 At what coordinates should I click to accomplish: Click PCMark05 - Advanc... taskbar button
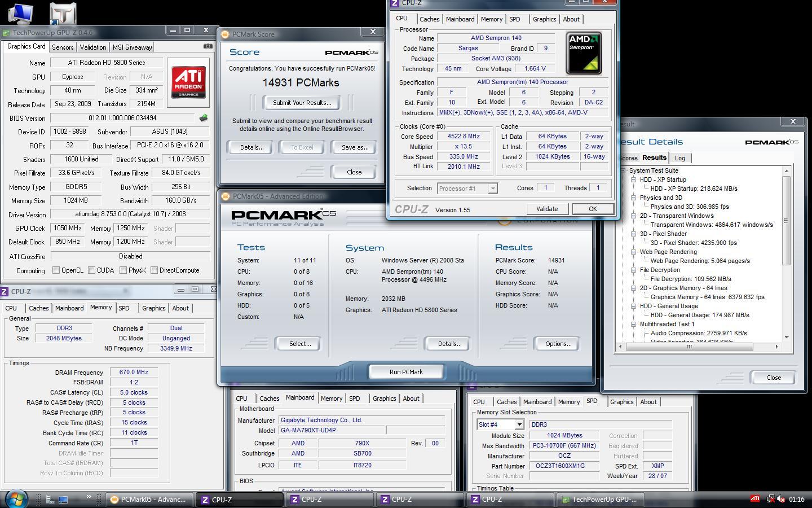(149, 500)
